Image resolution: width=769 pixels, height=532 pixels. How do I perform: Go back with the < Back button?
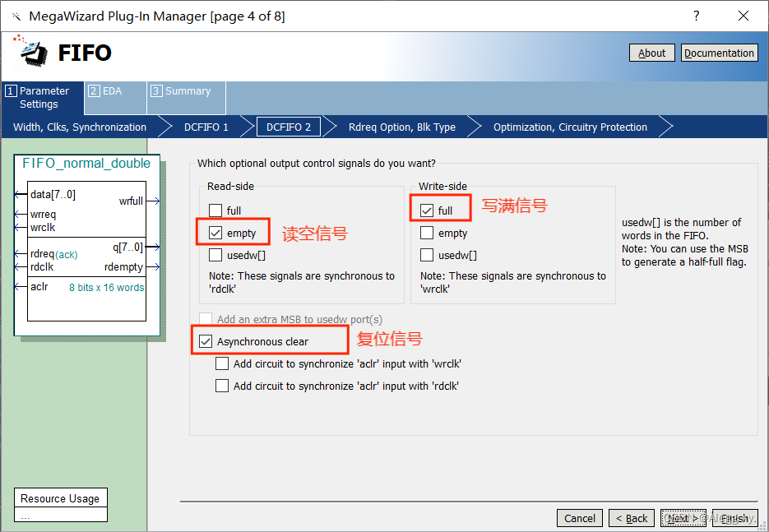(631, 518)
